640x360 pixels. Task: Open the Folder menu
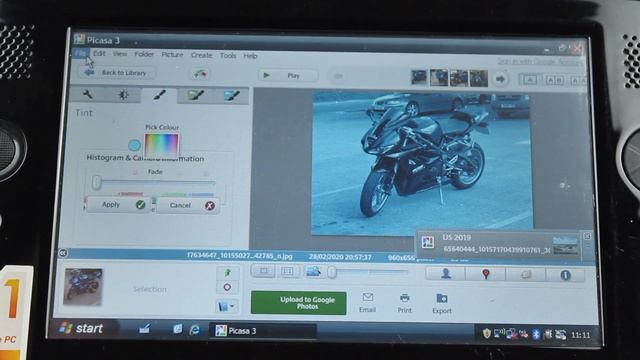144,54
